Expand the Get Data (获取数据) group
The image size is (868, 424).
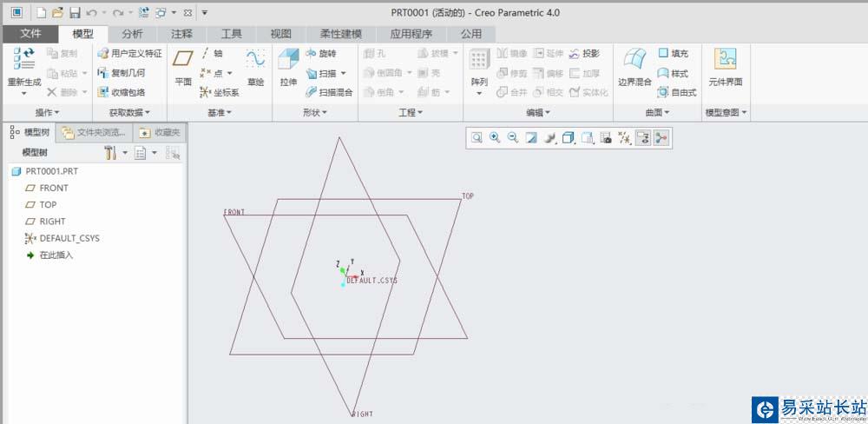coord(129,112)
